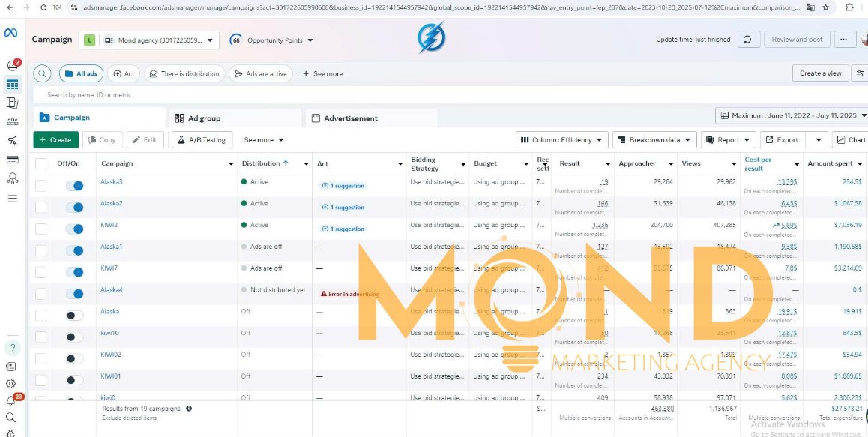
Task: Click the bug report icon
Action: click(x=11, y=433)
